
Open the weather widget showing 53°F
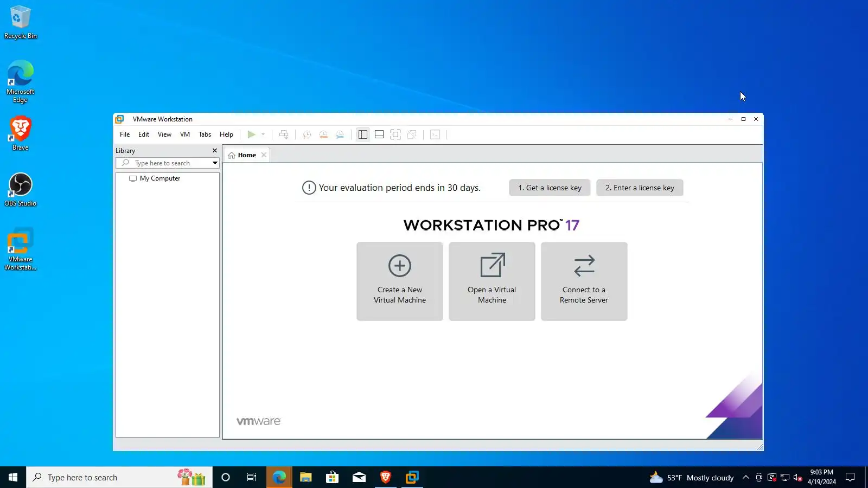691,477
